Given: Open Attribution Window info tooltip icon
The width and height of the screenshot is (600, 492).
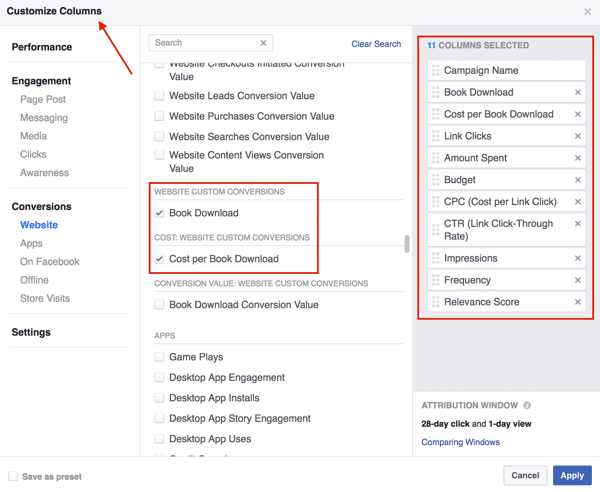Looking at the screenshot, I should pyautogui.click(x=527, y=405).
